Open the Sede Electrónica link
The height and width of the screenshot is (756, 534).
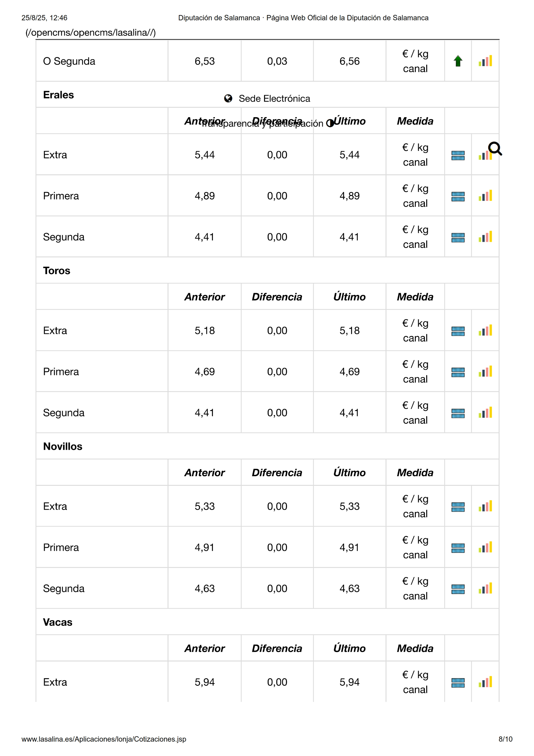(274, 99)
